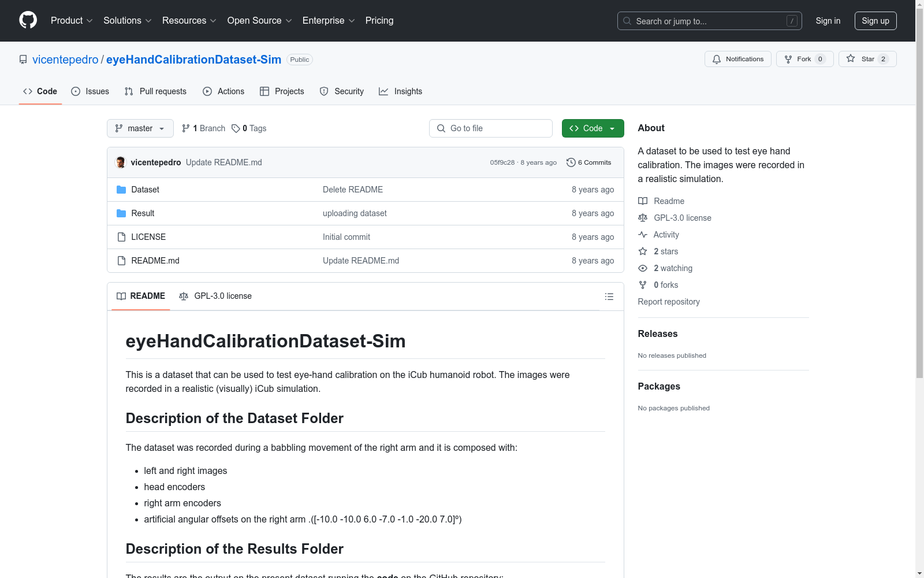This screenshot has height=578, width=924.
Task: Select the README tab
Action: pyautogui.click(x=141, y=296)
